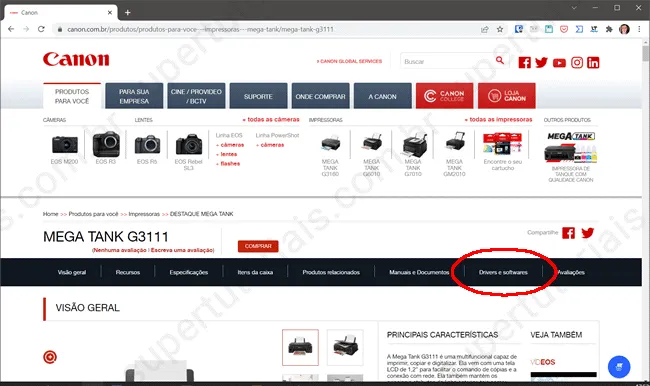The width and height of the screenshot is (650, 386).
Task: Click the red zoom target icon
Action: (x=50, y=357)
